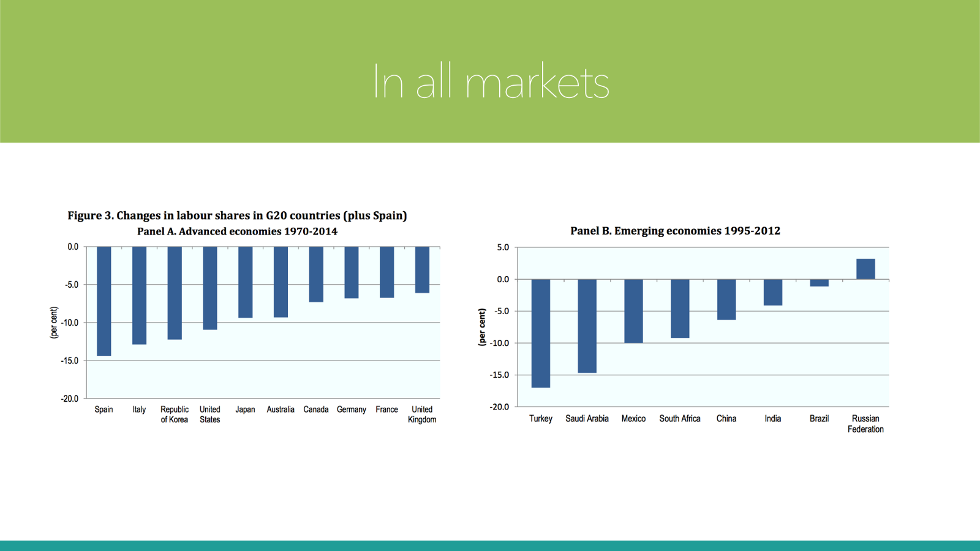
Task: Select the United Kingdom bar
Action: [x=422, y=270]
